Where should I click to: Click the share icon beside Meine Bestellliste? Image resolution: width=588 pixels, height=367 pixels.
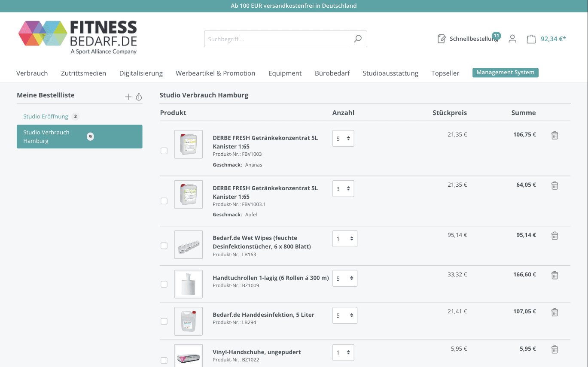pos(139,97)
